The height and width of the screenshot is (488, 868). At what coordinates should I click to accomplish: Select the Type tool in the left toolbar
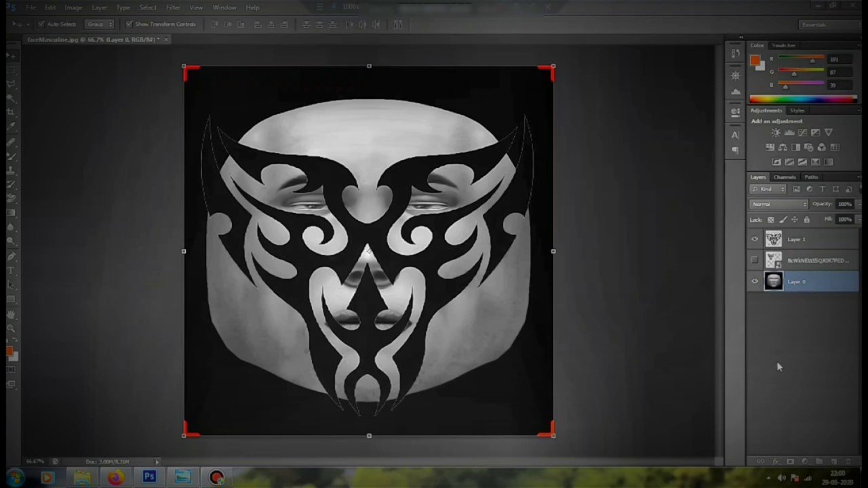11,270
